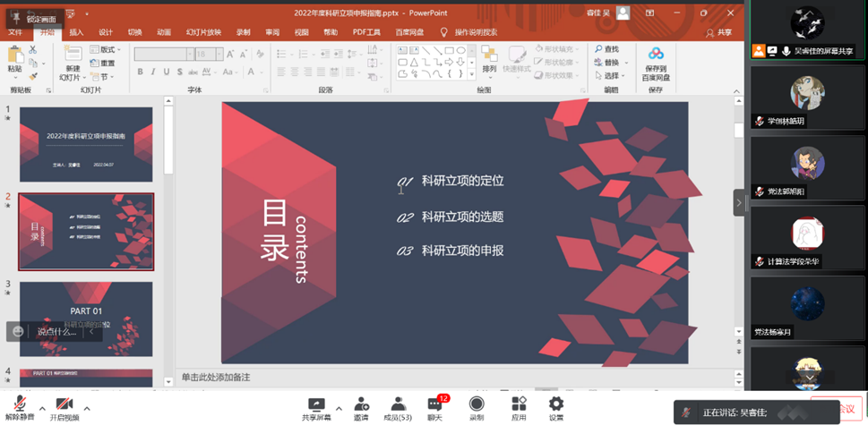Click the Invite icon
Viewport: 868px width, 425px height.
(361, 408)
